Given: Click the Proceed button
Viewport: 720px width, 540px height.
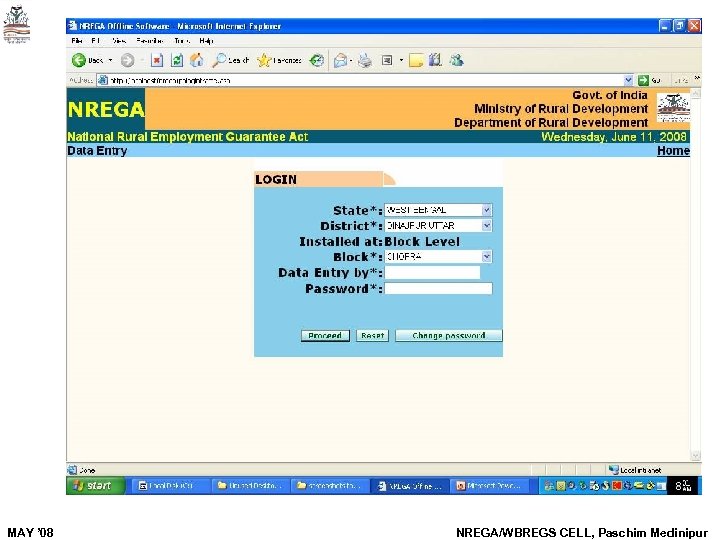Looking at the screenshot, I should (x=325, y=336).
